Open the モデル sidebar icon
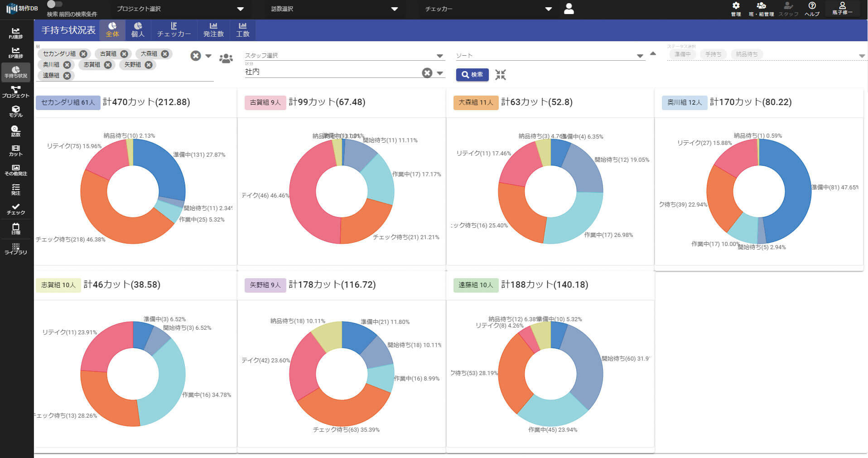Viewport: 868px width, 458px height. [x=16, y=111]
